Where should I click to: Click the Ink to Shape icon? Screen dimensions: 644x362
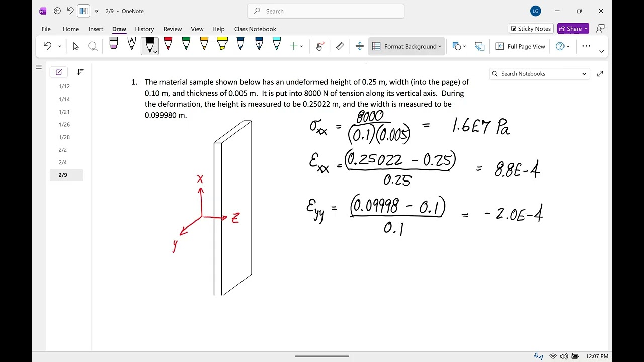479,46
